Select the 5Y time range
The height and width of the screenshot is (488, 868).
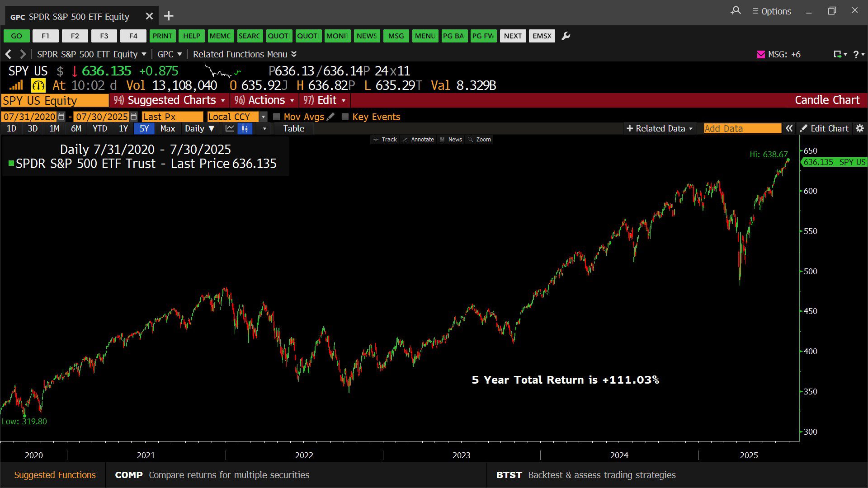(x=144, y=128)
